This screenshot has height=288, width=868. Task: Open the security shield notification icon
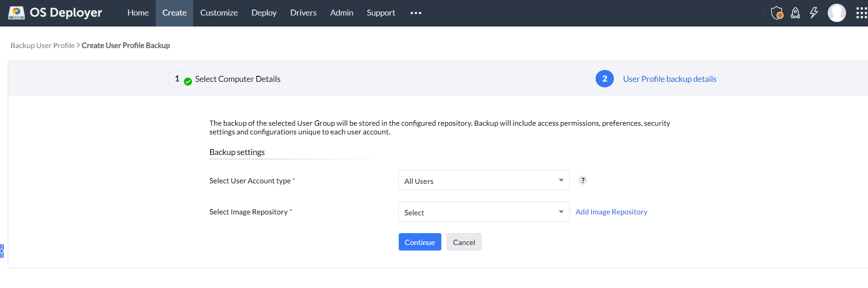click(777, 13)
